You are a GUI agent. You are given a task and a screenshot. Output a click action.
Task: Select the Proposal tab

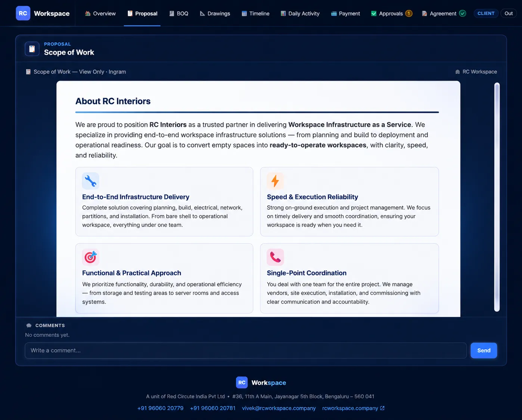(142, 13)
